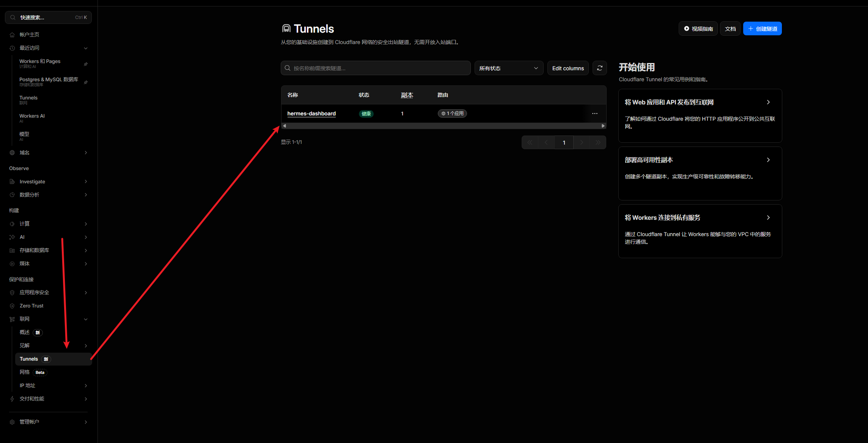Viewport: 868px width, 443px height.
Task: Click the 快速搜索 quick search box
Action: coord(48,17)
